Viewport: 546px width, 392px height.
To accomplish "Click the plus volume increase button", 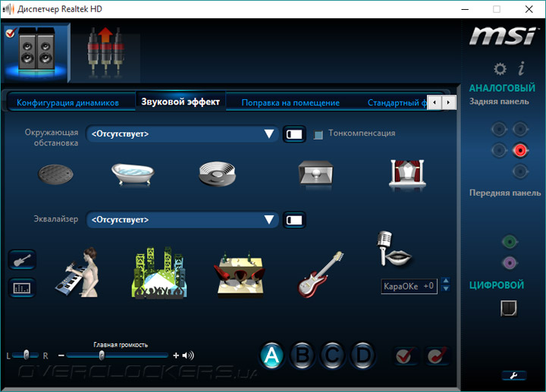I will pyautogui.click(x=176, y=356).
